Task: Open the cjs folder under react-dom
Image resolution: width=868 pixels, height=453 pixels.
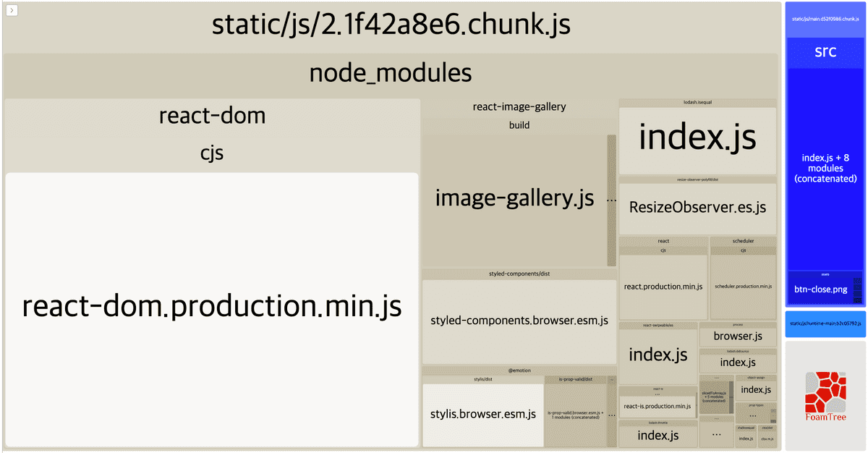Action: pos(212,153)
